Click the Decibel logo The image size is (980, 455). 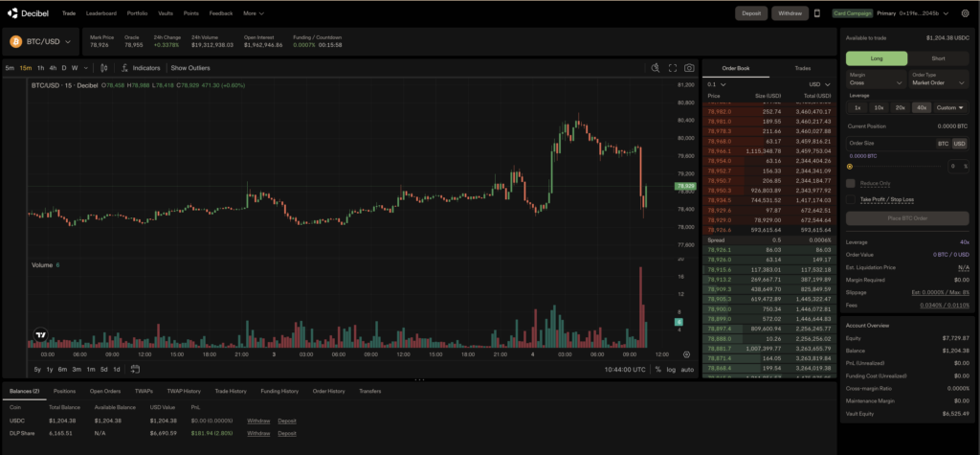coord(28,13)
